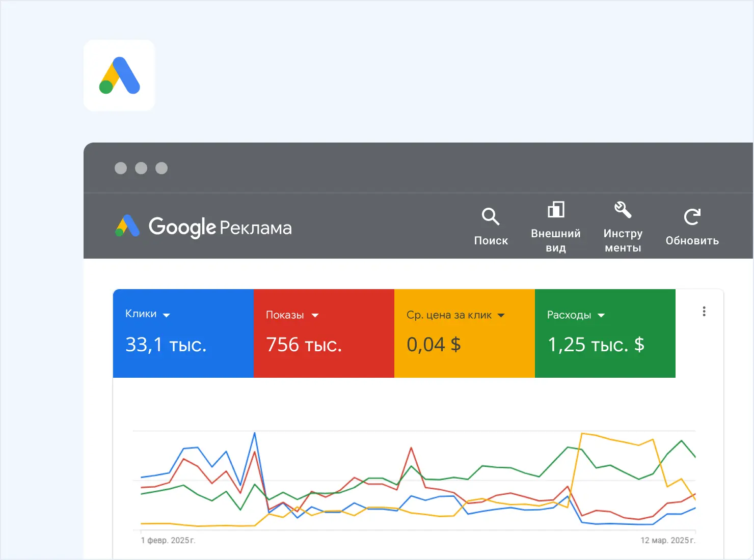Click the 12 мар. 2025 г. date label
This screenshot has width=754, height=560.
[667, 540]
